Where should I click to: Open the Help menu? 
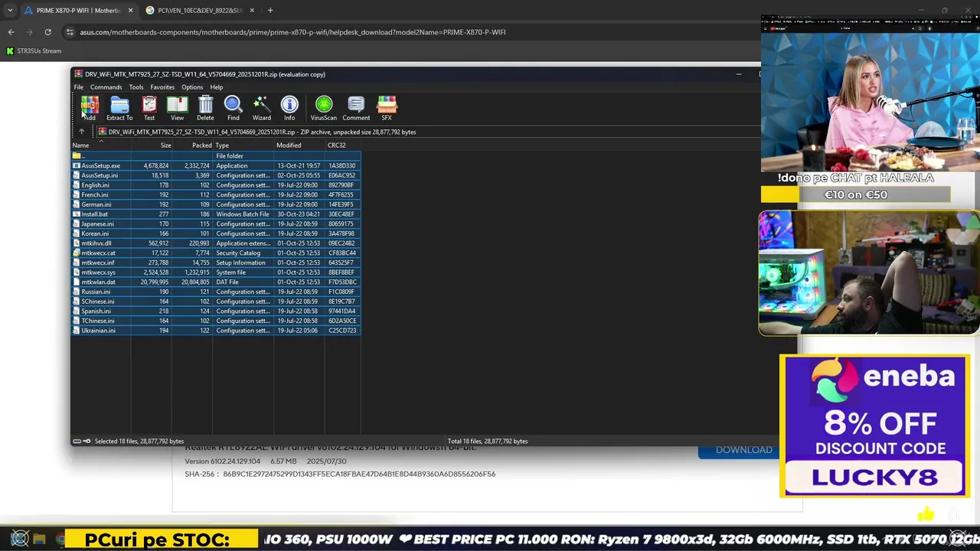click(x=217, y=87)
